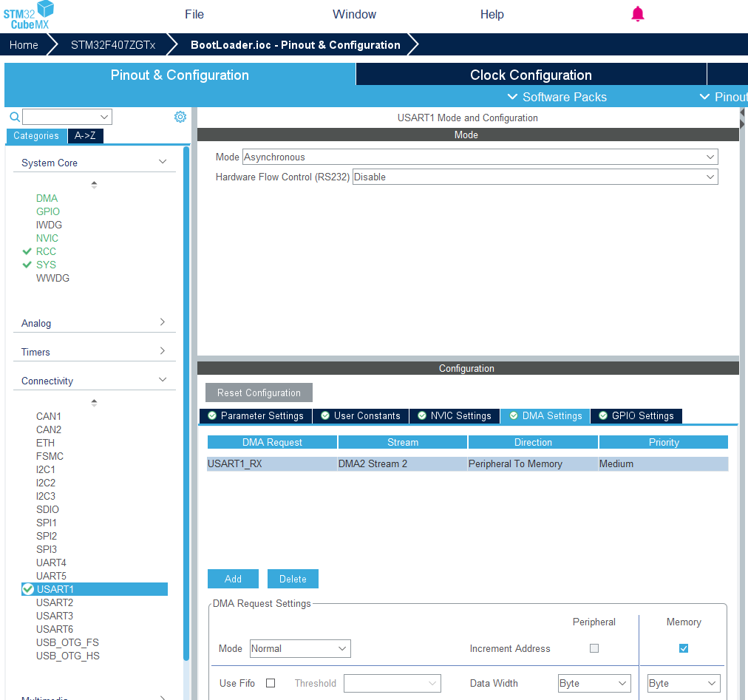Click the green check icon next to RCC
748x700 pixels.
pos(27,251)
